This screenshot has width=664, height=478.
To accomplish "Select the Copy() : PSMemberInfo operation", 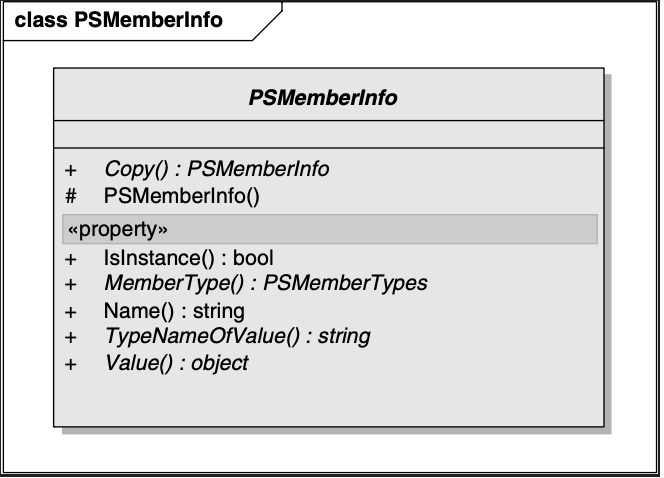I will pyautogui.click(x=216, y=170).
